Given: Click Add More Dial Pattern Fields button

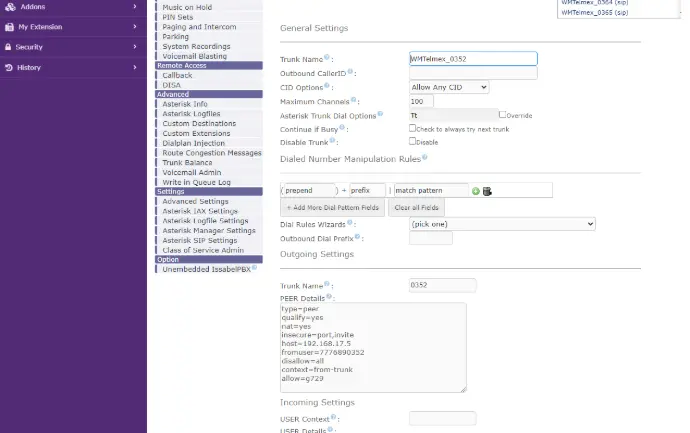Looking at the screenshot, I should pyautogui.click(x=332, y=207).
